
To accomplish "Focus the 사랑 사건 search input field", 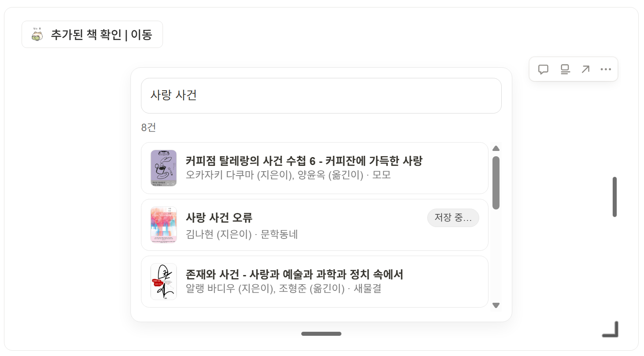I will [321, 95].
